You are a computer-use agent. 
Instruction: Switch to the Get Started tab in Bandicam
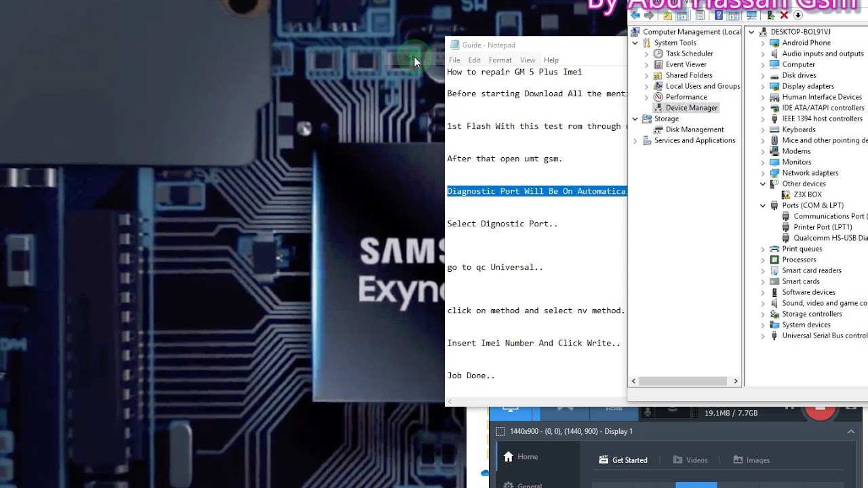pos(623,460)
